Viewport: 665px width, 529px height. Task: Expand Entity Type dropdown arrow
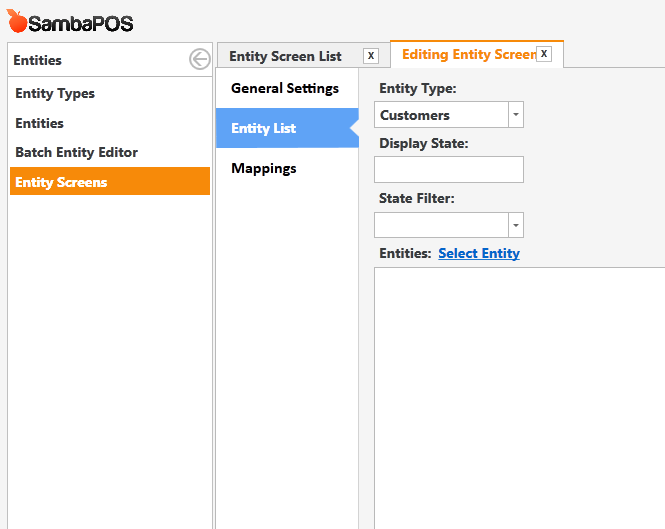[x=516, y=115]
